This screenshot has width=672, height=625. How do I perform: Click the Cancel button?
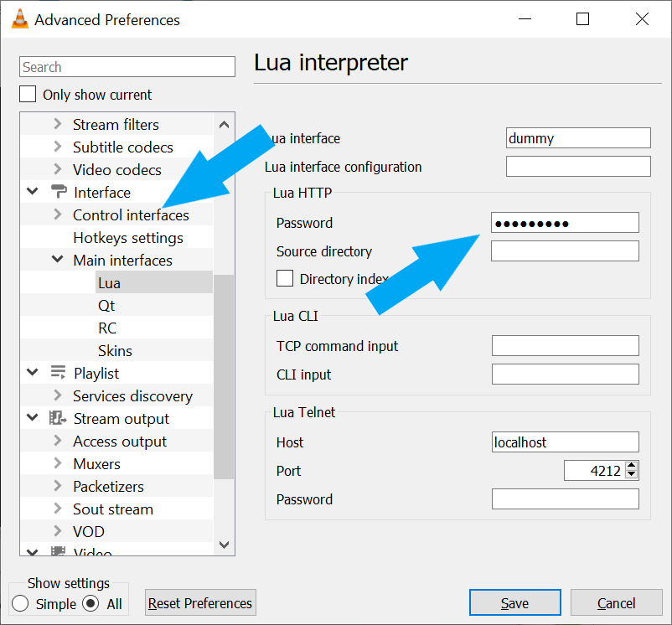tap(617, 602)
